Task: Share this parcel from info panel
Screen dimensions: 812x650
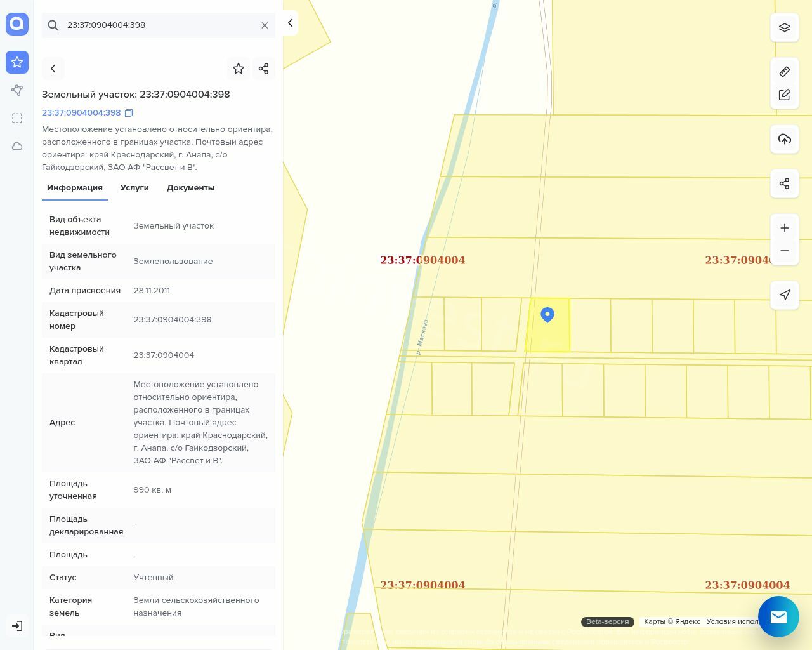Action: click(x=264, y=69)
